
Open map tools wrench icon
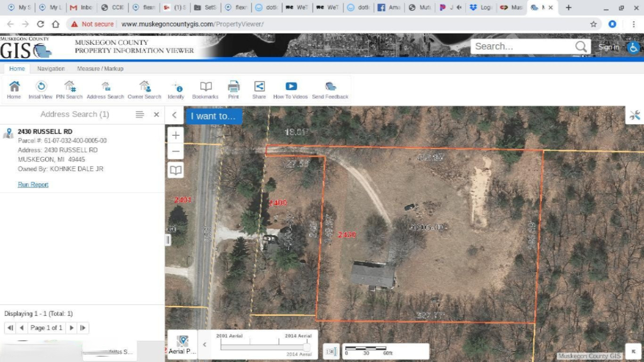pyautogui.click(x=635, y=115)
